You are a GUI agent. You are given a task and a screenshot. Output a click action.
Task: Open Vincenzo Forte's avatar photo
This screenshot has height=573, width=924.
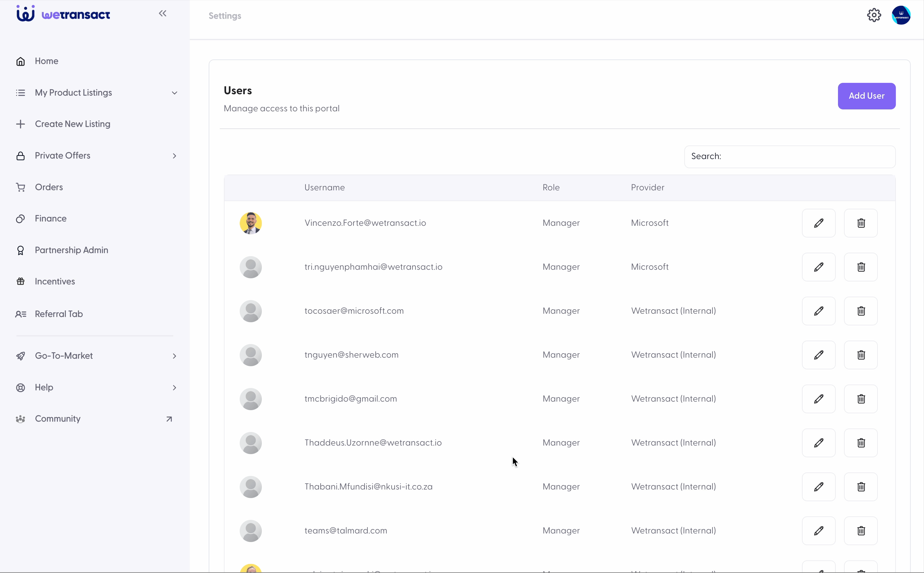pyautogui.click(x=250, y=223)
